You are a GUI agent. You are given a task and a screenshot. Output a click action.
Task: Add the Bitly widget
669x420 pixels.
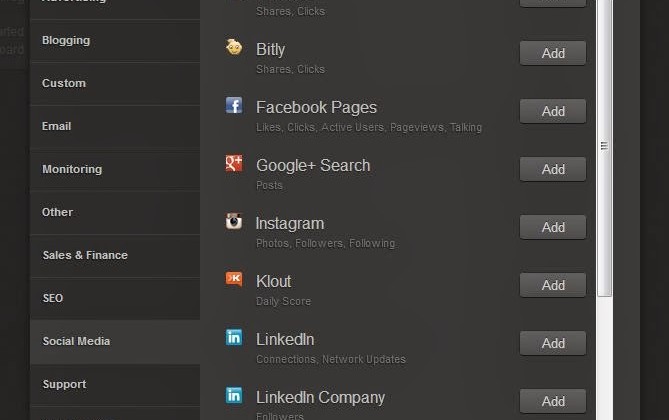(x=553, y=53)
